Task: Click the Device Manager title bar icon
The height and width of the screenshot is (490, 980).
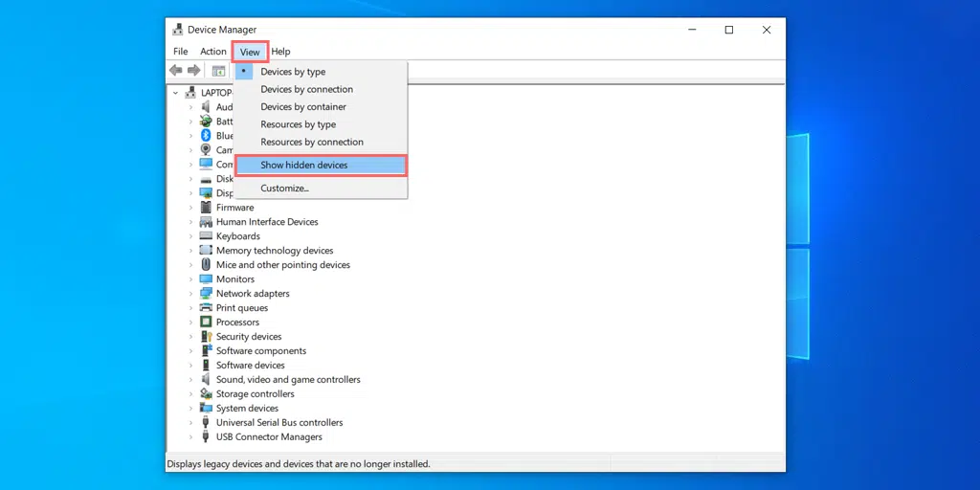Action: point(177,30)
